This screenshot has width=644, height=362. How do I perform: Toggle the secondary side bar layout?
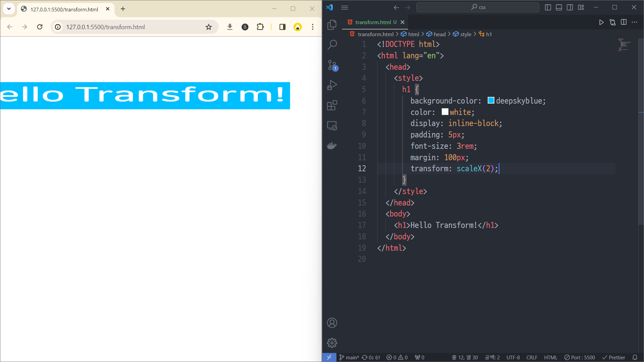click(570, 7)
